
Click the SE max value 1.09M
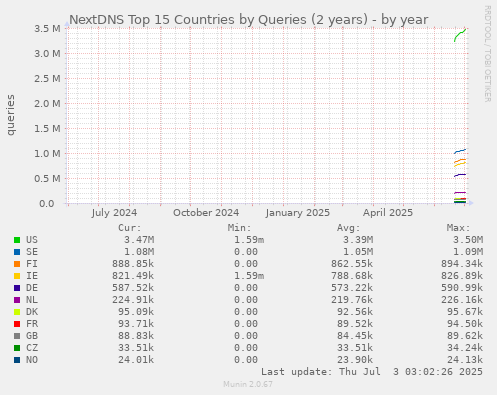[468, 252]
